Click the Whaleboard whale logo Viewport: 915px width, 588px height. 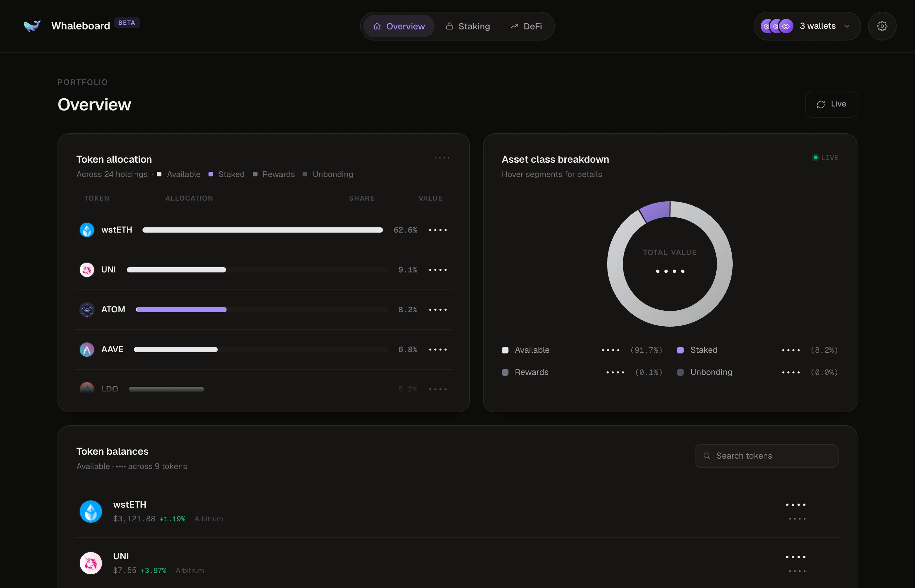point(32,25)
